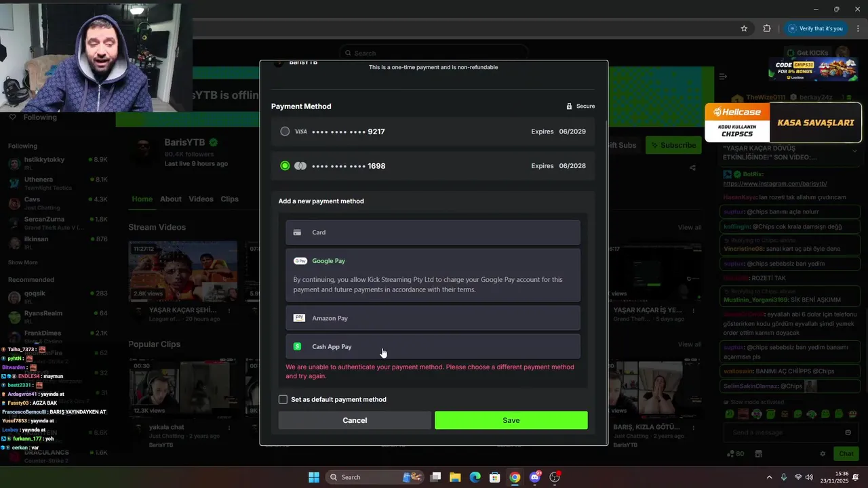The width and height of the screenshot is (868, 488).
Task: Open ilkinsan channel in sidebar
Action: (58, 243)
